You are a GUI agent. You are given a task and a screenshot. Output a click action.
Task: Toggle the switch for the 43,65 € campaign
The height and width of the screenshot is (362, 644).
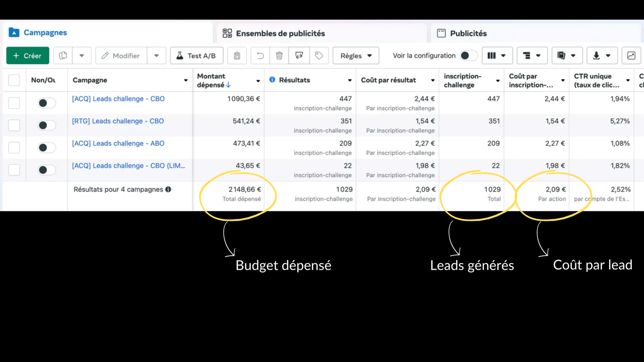point(46,170)
